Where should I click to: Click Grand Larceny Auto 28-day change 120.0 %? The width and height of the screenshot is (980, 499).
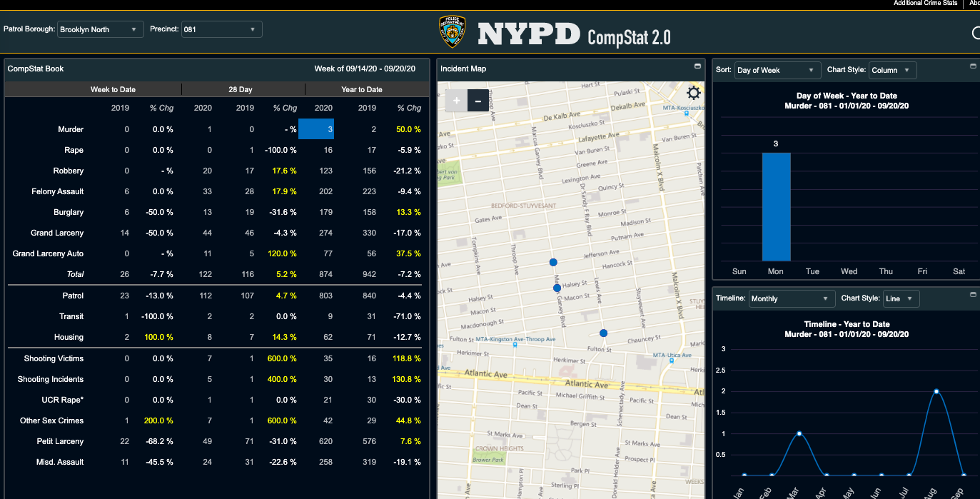click(282, 253)
